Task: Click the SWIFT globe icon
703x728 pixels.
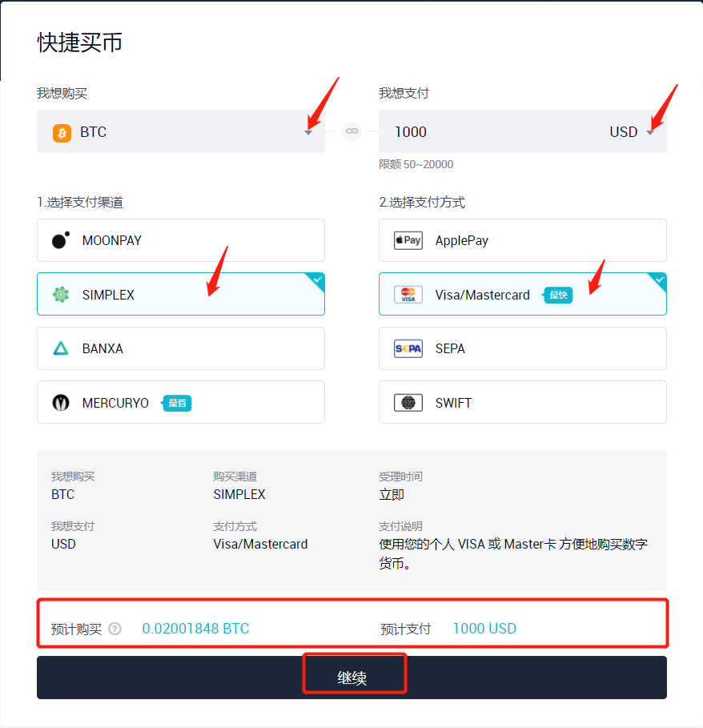Action: pos(408,403)
